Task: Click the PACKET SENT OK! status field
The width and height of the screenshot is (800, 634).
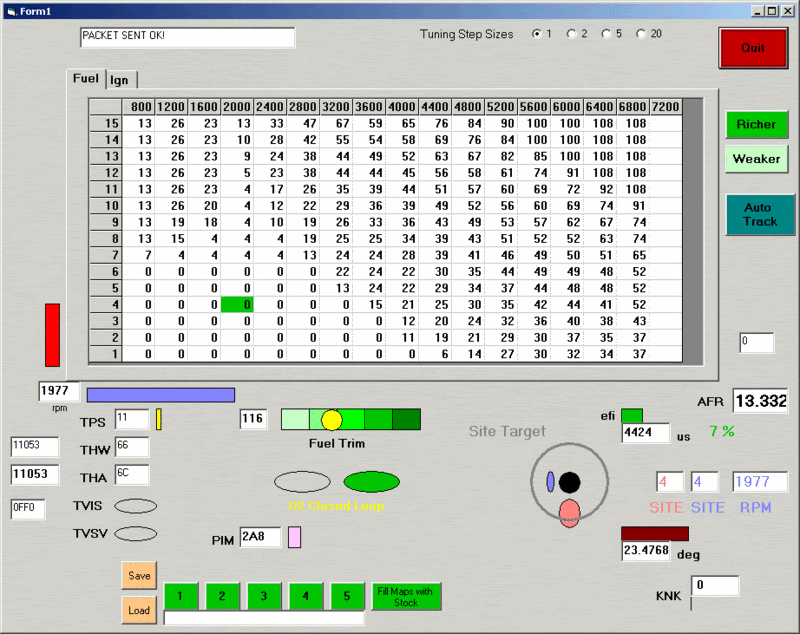Action: coord(187,37)
